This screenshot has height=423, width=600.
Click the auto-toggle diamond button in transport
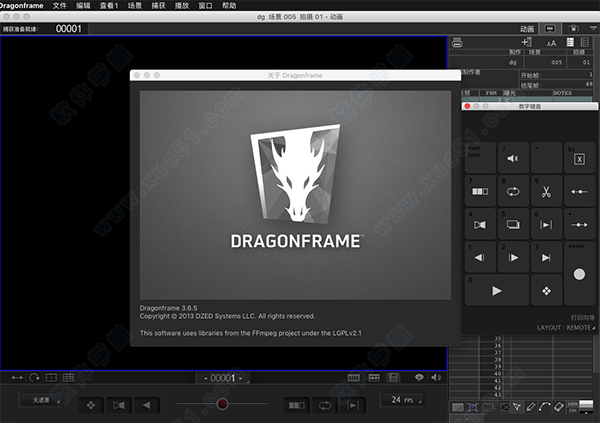(91, 405)
